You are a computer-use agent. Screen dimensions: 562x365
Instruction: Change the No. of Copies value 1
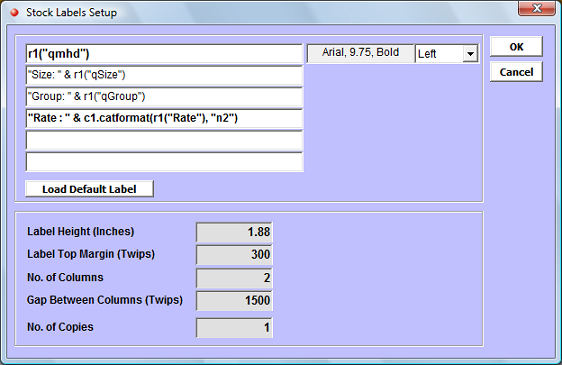click(234, 327)
